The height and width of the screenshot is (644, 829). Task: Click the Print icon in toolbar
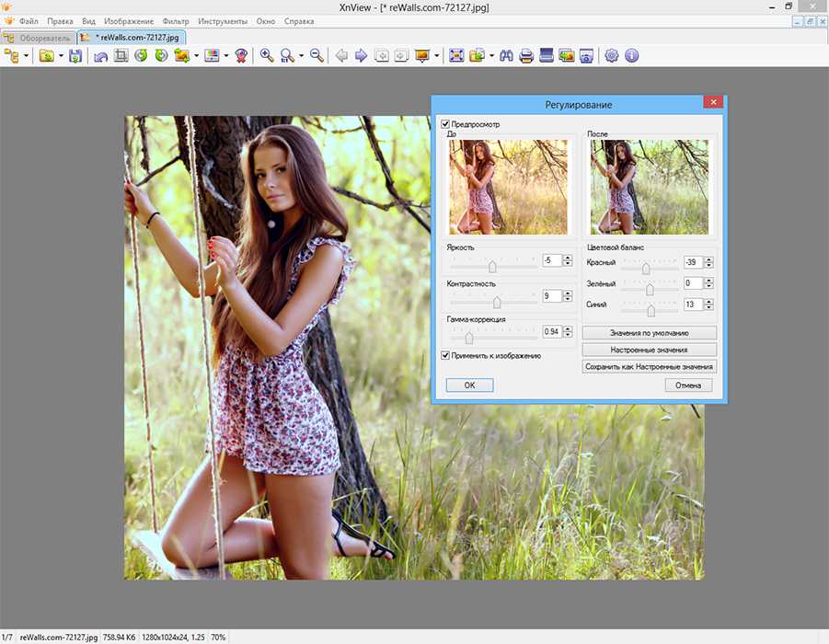click(x=526, y=56)
